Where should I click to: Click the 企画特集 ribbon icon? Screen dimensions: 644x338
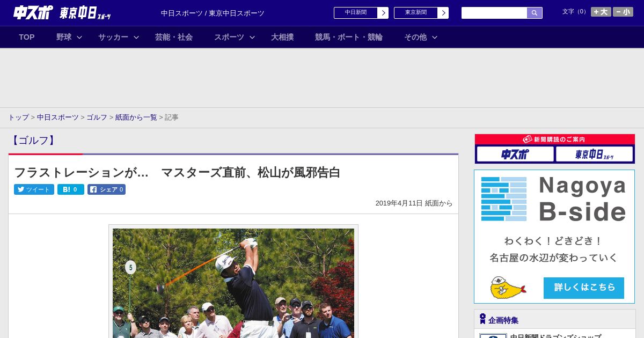pos(482,319)
